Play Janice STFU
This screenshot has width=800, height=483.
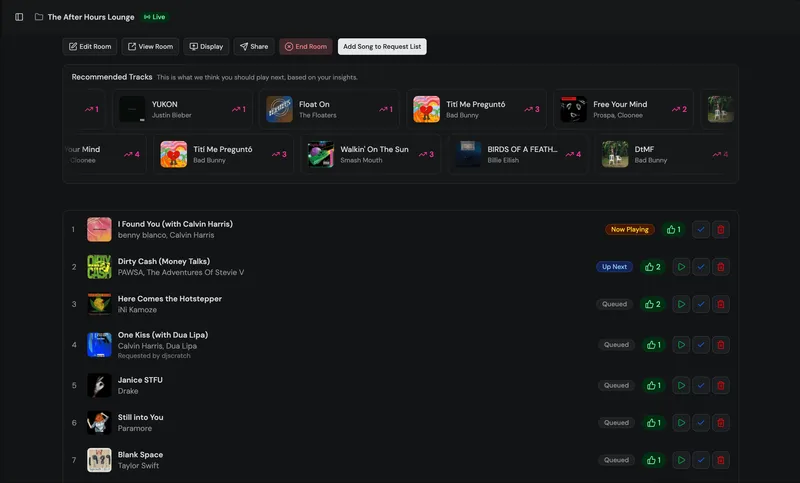point(681,386)
